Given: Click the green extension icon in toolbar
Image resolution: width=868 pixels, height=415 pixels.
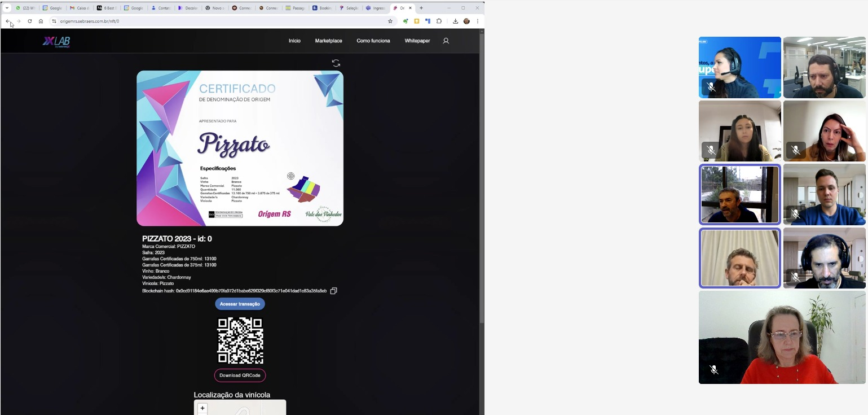Looking at the screenshot, I should click(406, 21).
